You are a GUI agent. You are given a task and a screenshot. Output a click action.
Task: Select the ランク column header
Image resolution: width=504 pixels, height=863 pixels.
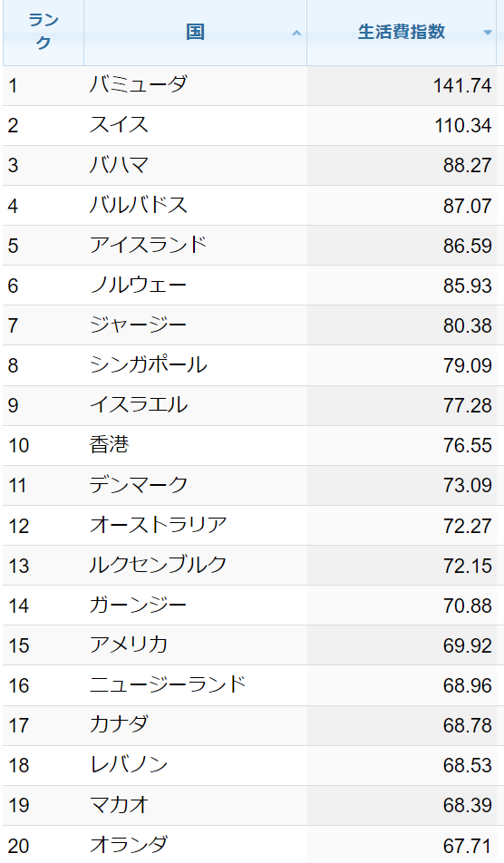44,33
